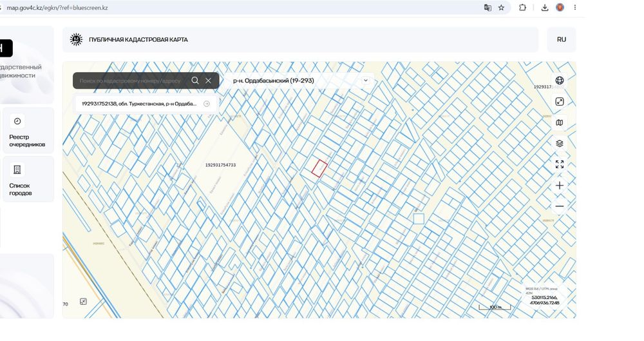
Task: Open the folded-map basemap icon
Action: pyautogui.click(x=560, y=122)
